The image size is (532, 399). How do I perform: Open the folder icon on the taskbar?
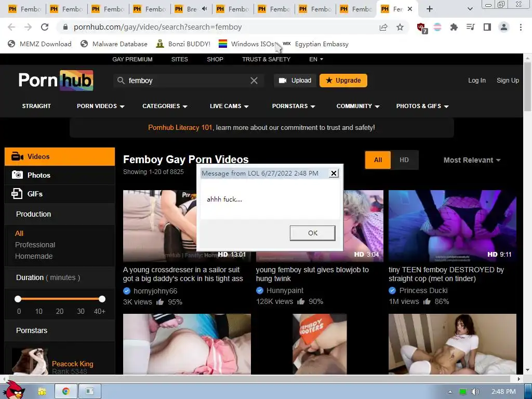(x=42, y=392)
